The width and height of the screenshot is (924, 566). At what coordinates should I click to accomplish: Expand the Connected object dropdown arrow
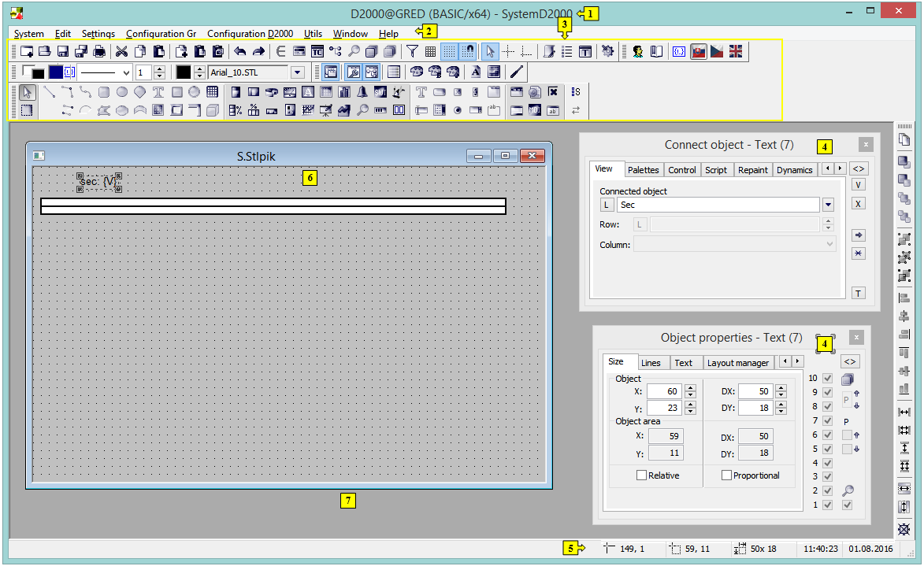tap(828, 205)
